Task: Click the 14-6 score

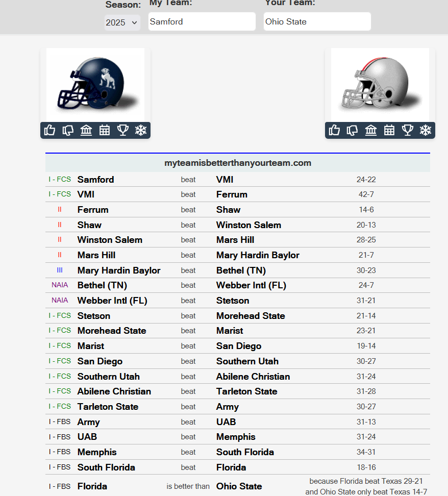Action: coord(366,209)
